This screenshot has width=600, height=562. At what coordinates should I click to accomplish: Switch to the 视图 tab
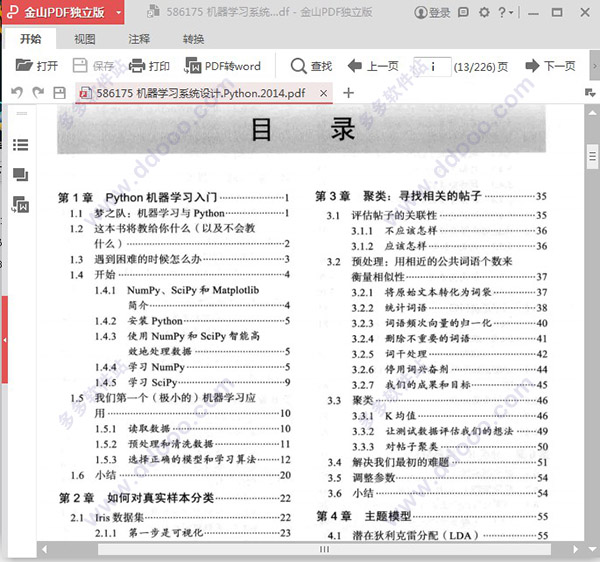[85, 39]
